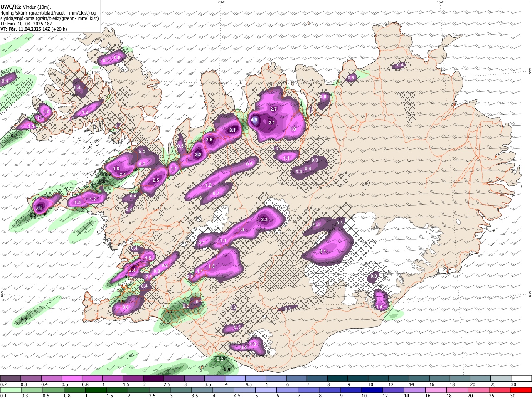Click the 'rigning/skúrir' rain legend description line

pos(49,12)
